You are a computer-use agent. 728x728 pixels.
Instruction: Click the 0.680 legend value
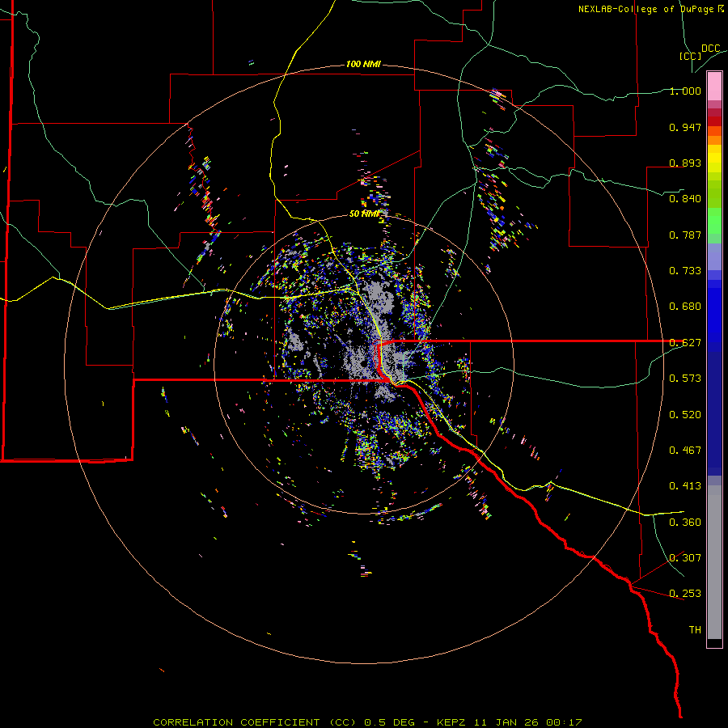coord(685,307)
